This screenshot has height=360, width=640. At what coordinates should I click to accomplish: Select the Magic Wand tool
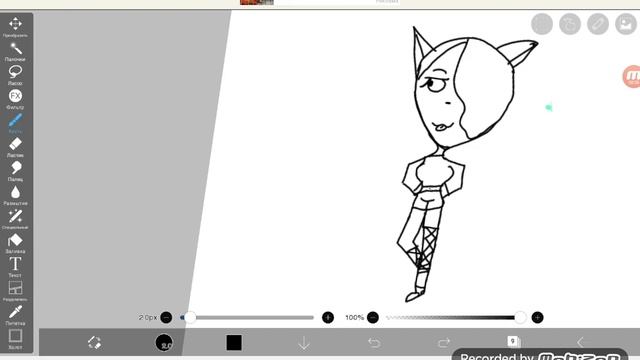point(16,51)
